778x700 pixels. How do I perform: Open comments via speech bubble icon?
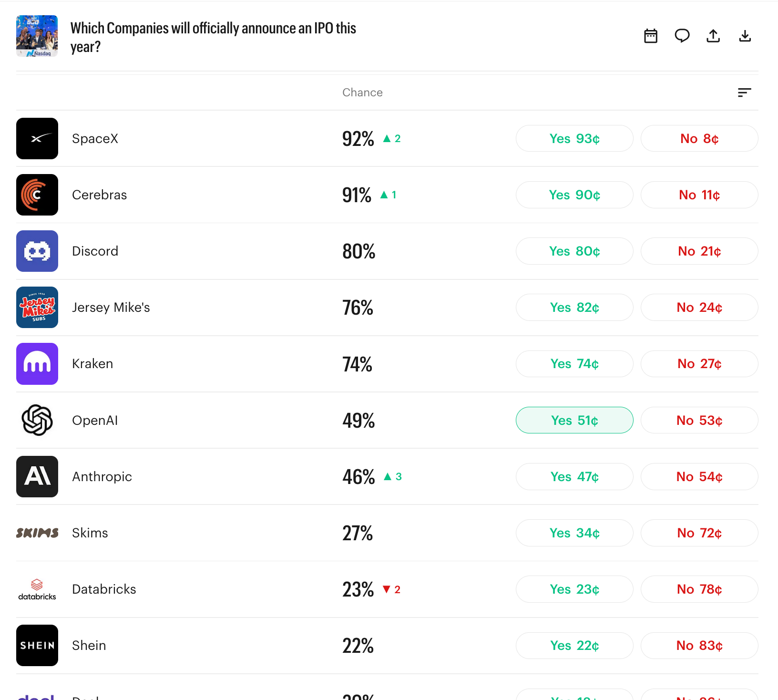682,36
